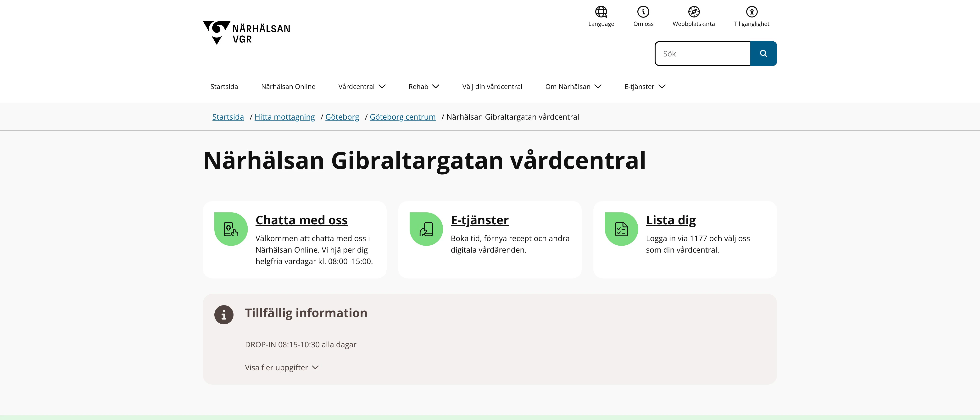
Task: Click the Language label text
Action: click(x=601, y=24)
